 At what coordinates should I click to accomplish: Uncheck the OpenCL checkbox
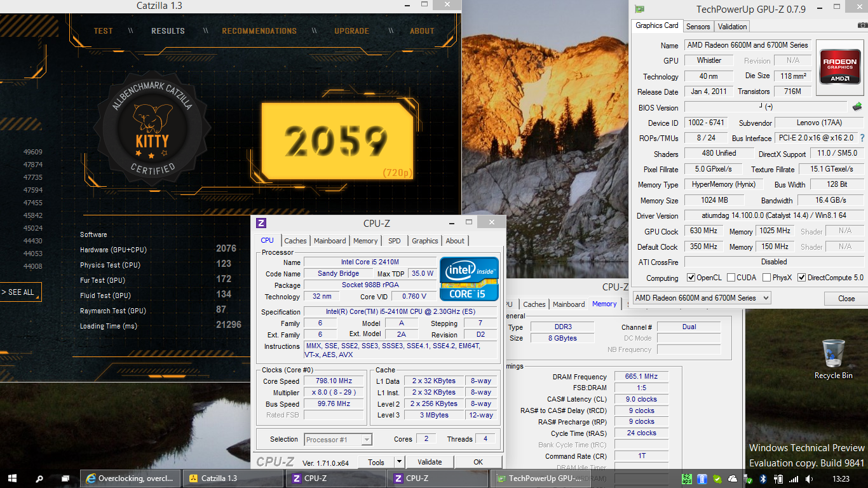point(691,278)
